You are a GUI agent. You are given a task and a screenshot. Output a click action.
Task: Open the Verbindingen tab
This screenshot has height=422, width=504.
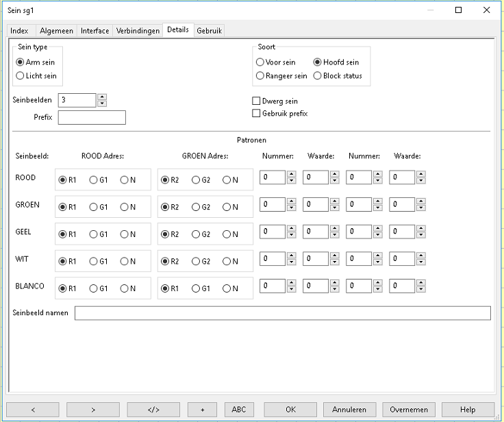138,31
